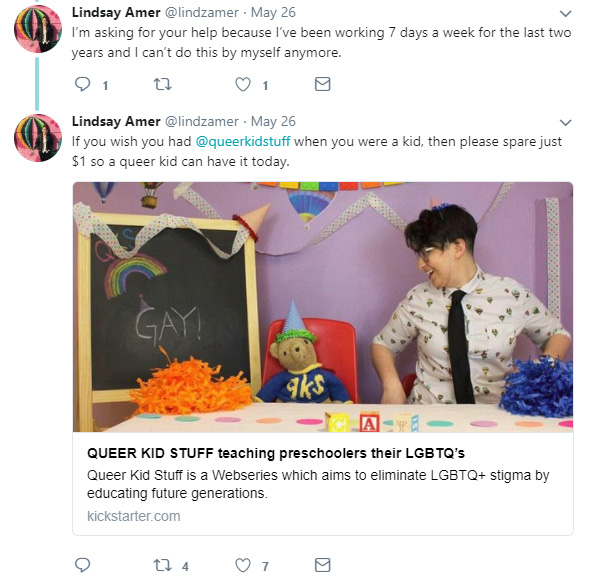589x578 pixels.
Task: View Lindsay Amer's avatar on the first tweet
Action: (38, 29)
